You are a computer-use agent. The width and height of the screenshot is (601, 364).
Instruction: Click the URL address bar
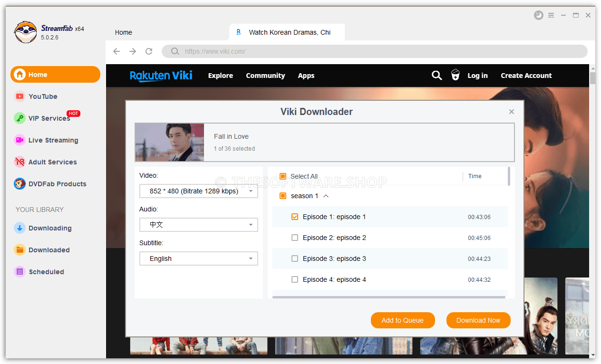(375, 51)
